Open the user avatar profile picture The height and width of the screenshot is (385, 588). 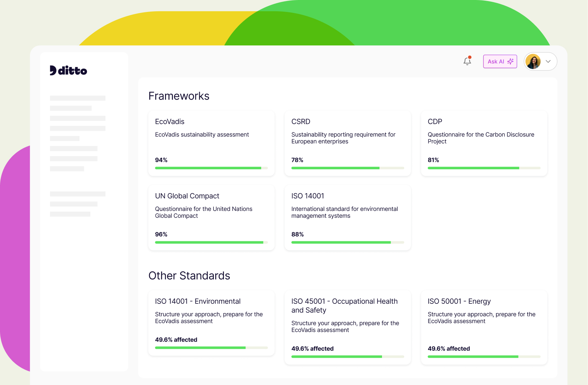[533, 61]
